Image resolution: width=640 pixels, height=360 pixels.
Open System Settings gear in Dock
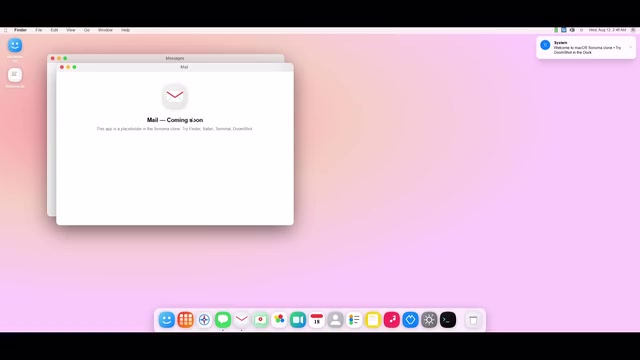coord(429,320)
